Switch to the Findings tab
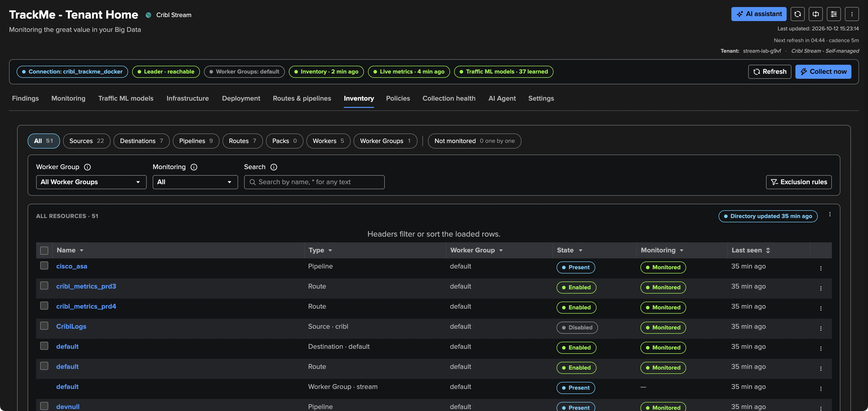 tap(25, 98)
